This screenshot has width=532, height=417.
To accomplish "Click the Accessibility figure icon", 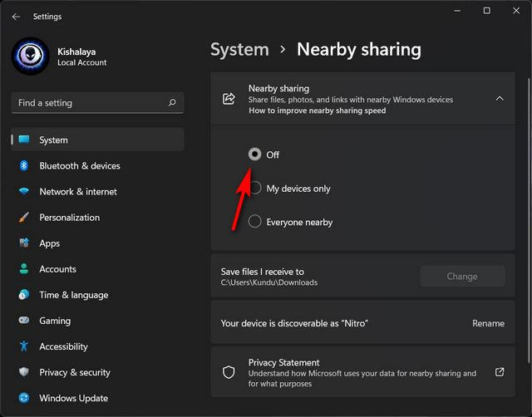I will click(x=24, y=346).
